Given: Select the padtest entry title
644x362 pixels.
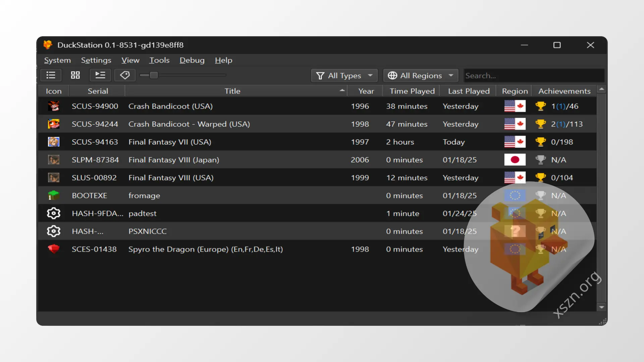Looking at the screenshot, I should coord(143,214).
